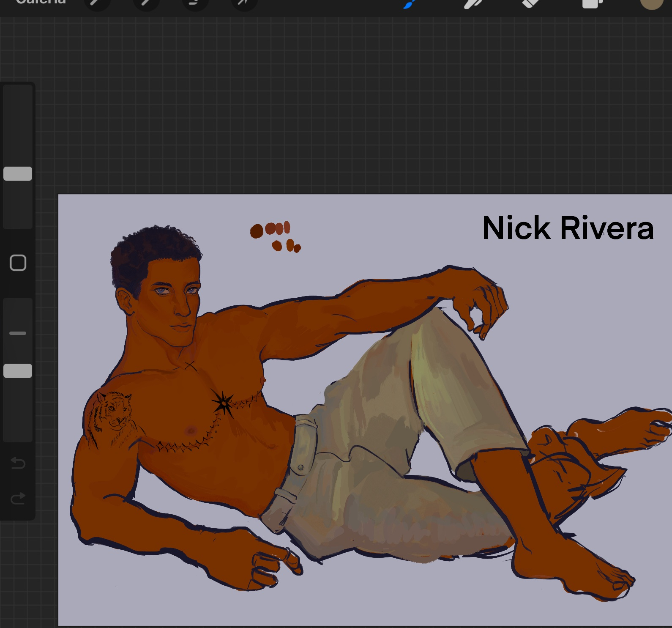Click the black star mark on chest
Screen dimensions: 672x628
(223, 403)
